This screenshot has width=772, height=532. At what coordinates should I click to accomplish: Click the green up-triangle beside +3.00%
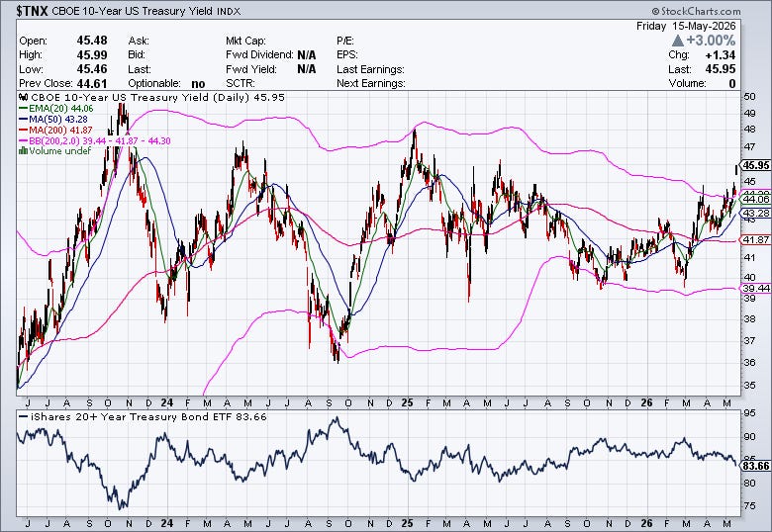678,41
